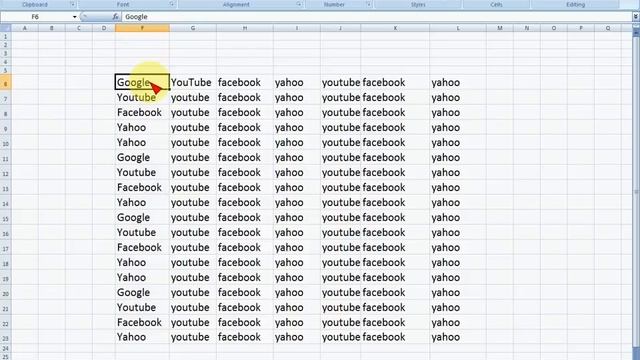Select row 7 header

pyautogui.click(x=5, y=98)
